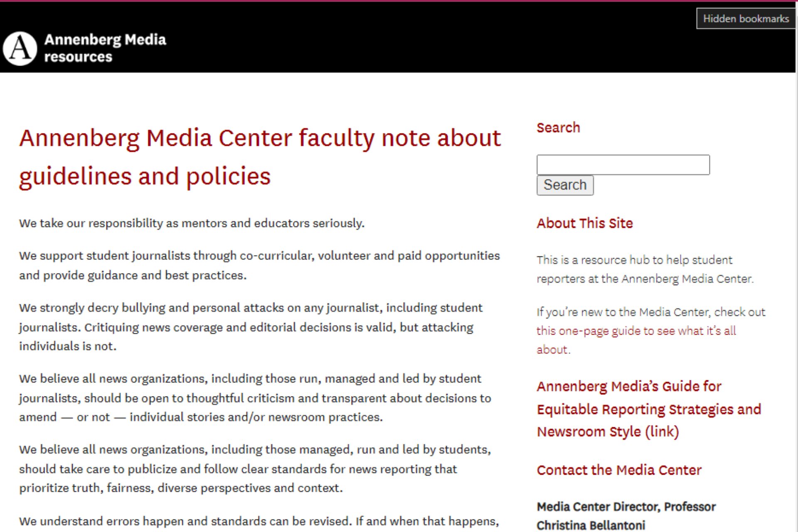Click the "Media Center Director, Professor" label
798x532 pixels.
tap(626, 507)
